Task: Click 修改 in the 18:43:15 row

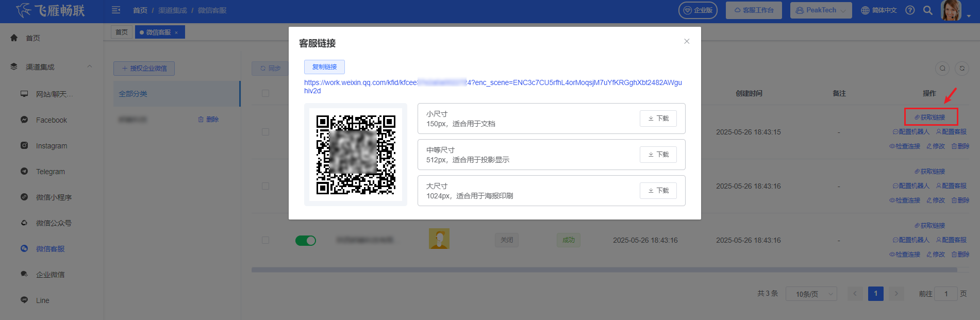Action: (936, 146)
